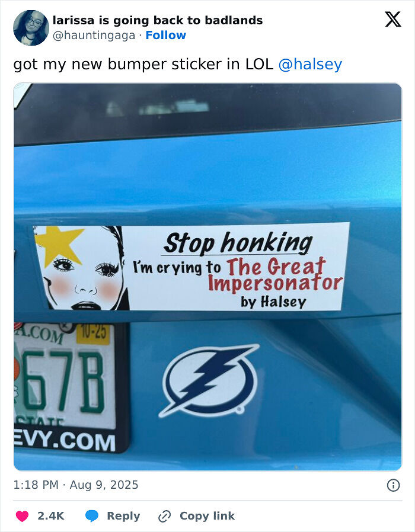
Task: Open the circled info icon
Action: click(x=393, y=485)
